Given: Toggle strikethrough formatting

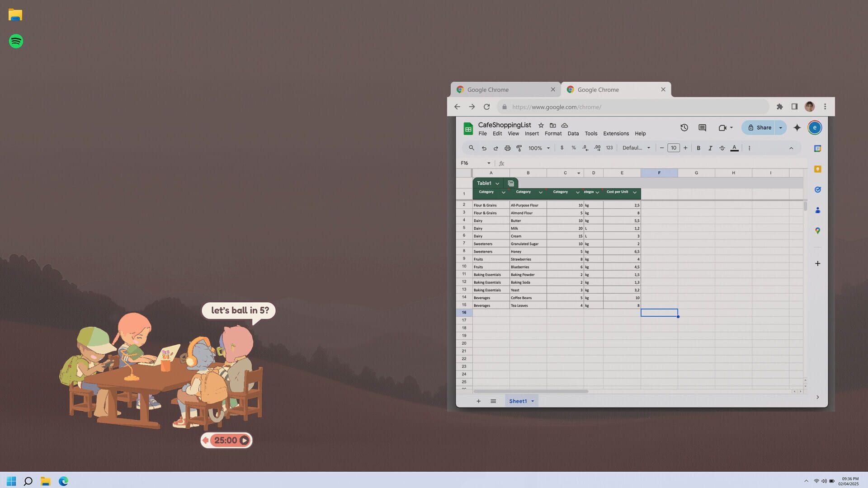Looking at the screenshot, I should tap(722, 148).
